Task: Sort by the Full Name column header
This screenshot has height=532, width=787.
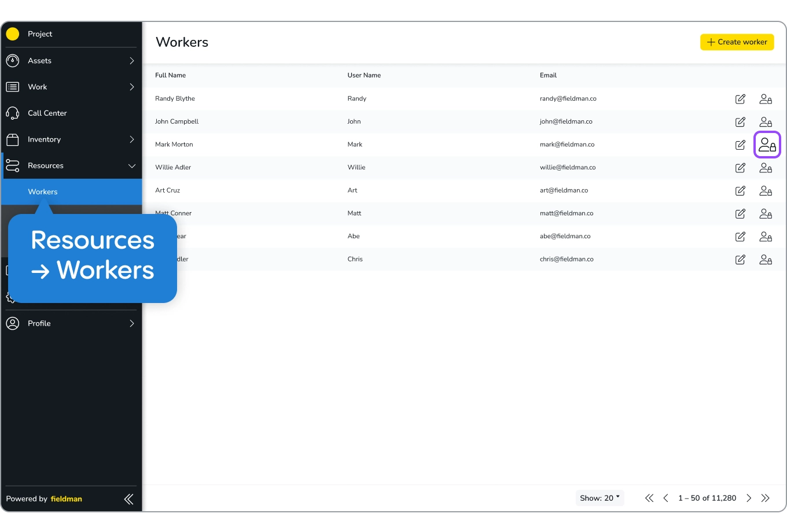Action: click(x=170, y=76)
